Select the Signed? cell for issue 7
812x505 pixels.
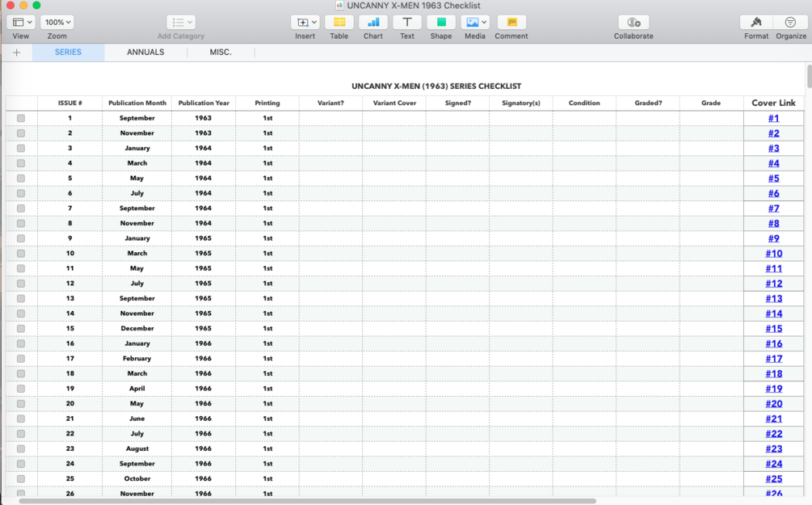[x=458, y=208]
